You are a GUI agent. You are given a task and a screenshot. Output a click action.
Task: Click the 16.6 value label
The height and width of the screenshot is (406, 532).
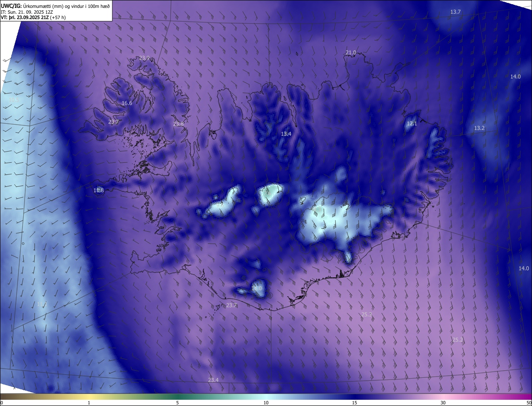click(127, 103)
